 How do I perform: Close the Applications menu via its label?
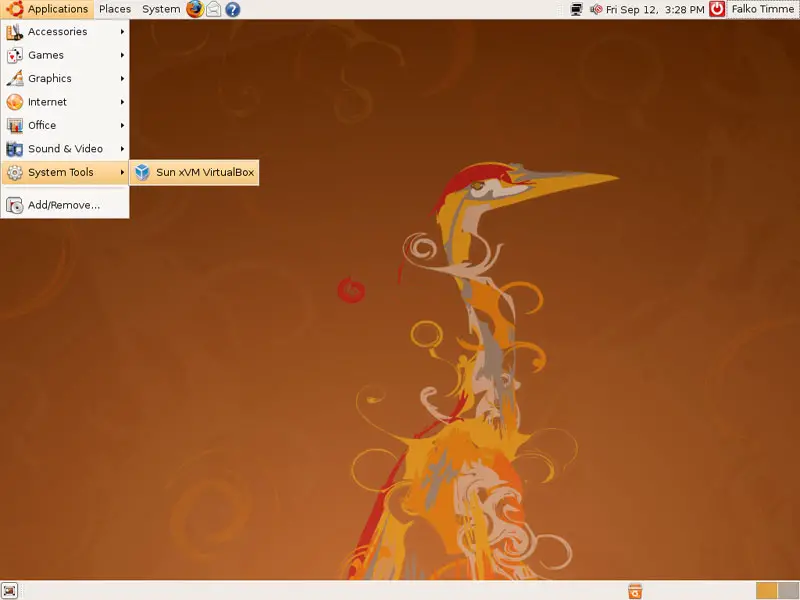click(x=58, y=9)
